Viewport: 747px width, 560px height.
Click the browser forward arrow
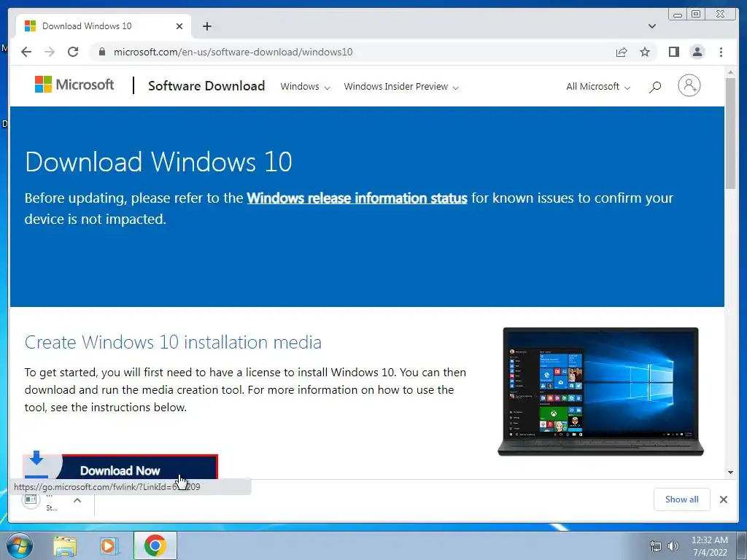point(50,52)
